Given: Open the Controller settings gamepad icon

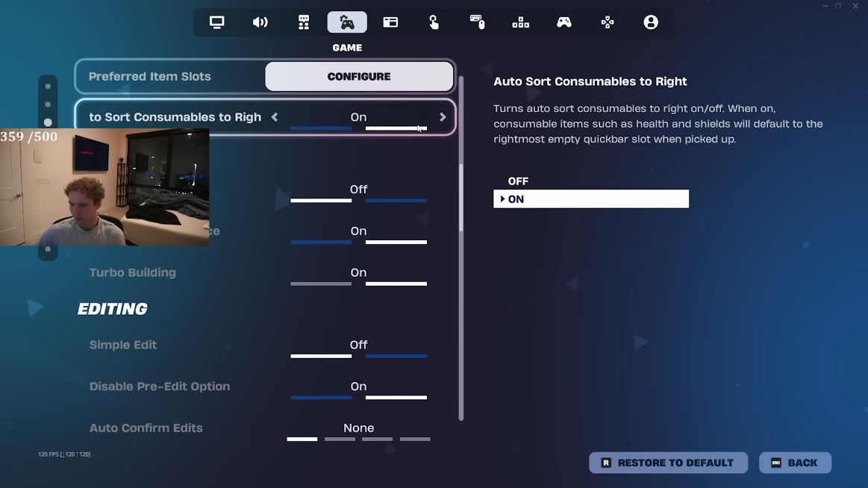Looking at the screenshot, I should 563,22.
